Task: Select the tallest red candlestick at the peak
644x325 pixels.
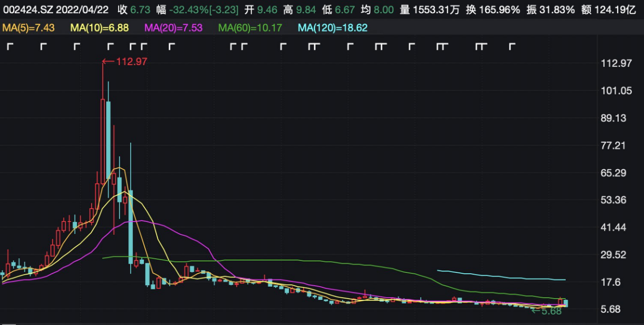Action: point(103,137)
